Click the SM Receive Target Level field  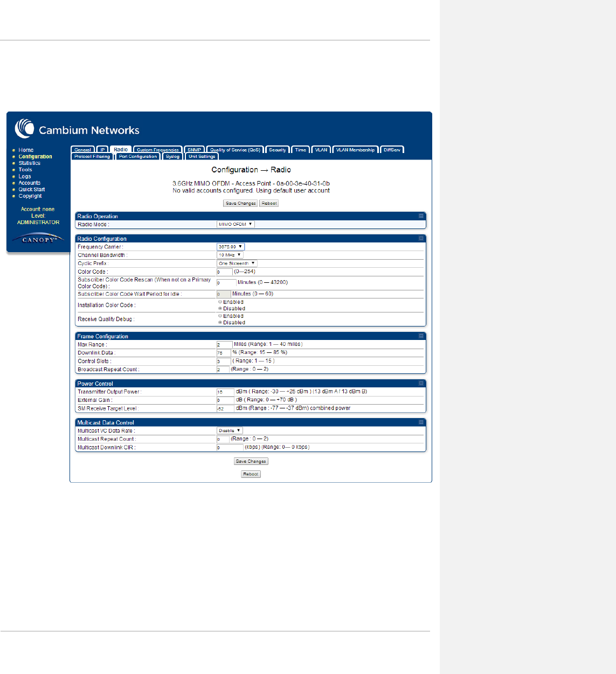225,408
